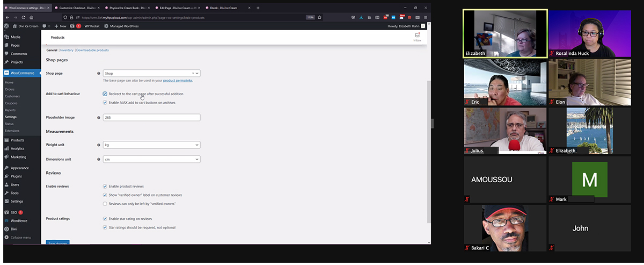
Task: Open Managed WordPress in admin bar
Action: point(121,26)
